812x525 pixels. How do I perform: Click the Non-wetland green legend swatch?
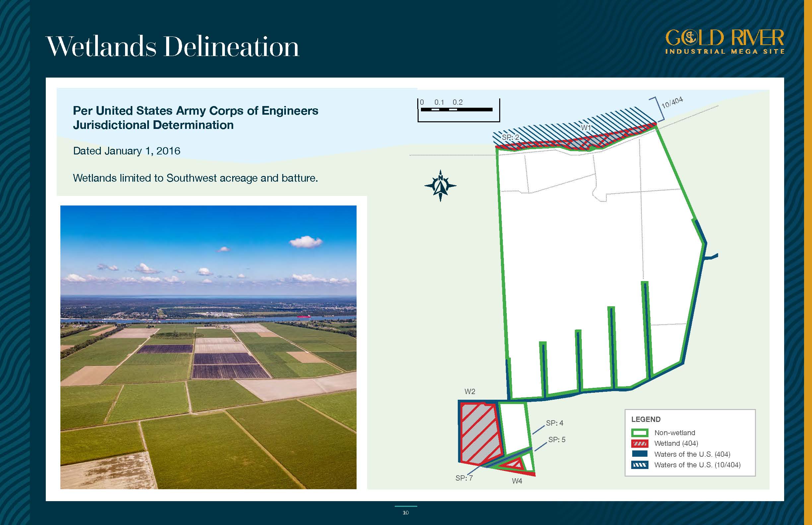(x=640, y=433)
